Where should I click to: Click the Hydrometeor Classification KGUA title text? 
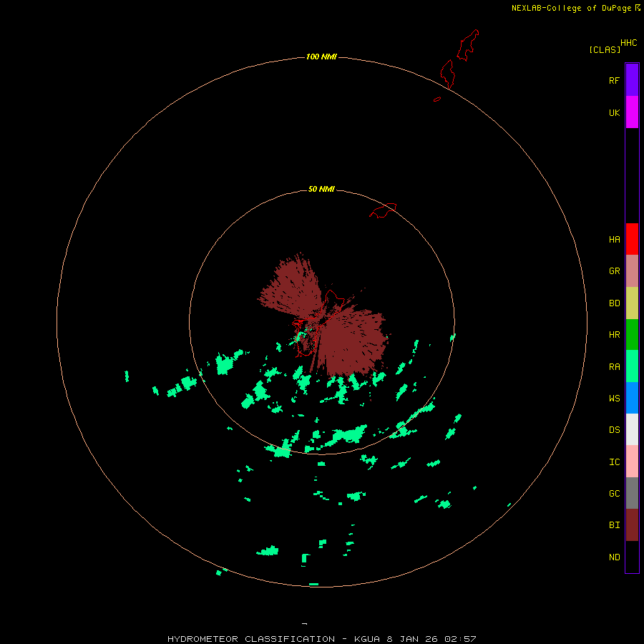[x=321, y=639]
